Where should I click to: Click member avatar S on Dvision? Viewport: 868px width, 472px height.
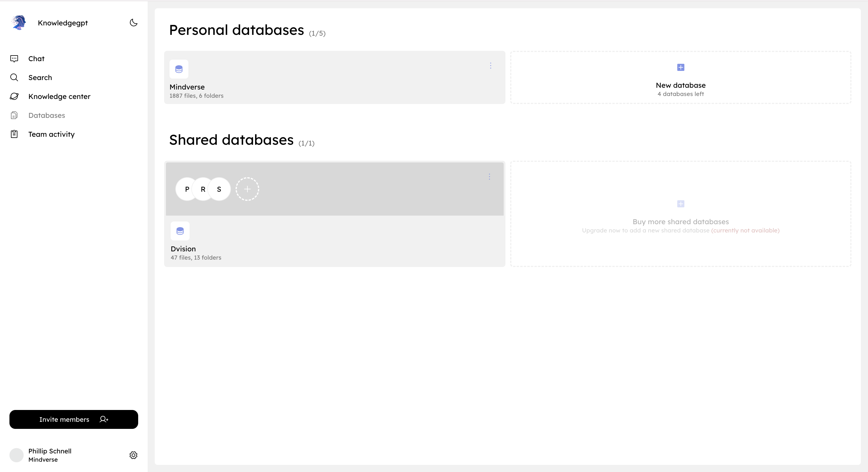pyautogui.click(x=220, y=189)
